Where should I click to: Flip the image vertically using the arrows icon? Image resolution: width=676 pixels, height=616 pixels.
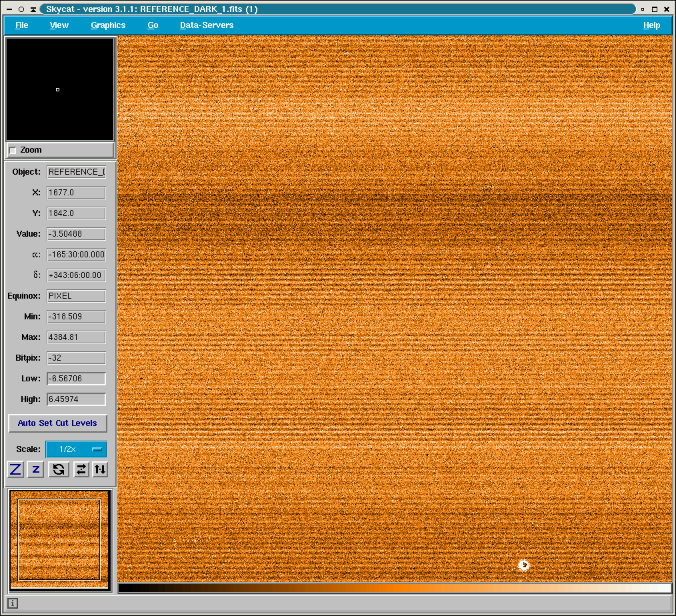pyautogui.click(x=100, y=469)
